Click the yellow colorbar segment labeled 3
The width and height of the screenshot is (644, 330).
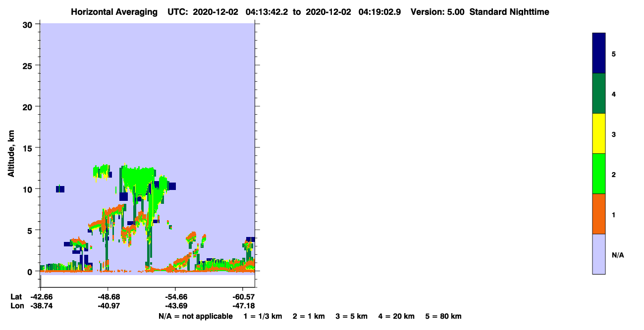click(x=599, y=134)
